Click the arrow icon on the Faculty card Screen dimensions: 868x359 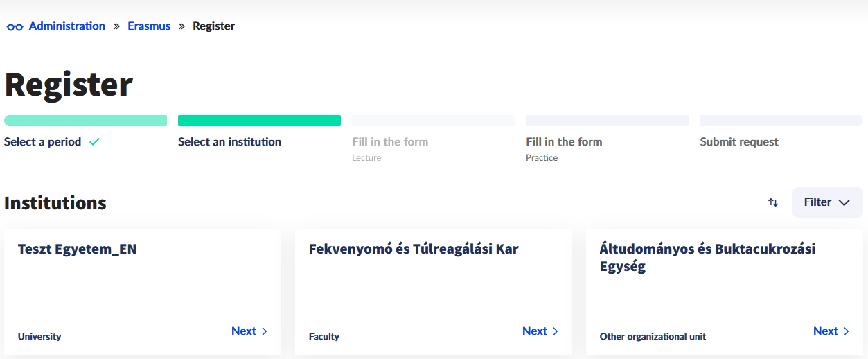click(x=555, y=331)
